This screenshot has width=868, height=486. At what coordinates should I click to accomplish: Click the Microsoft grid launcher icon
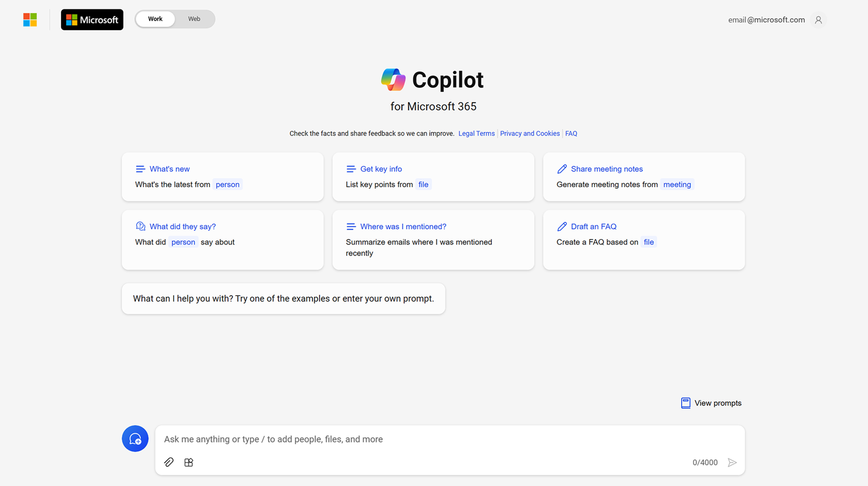(30, 19)
